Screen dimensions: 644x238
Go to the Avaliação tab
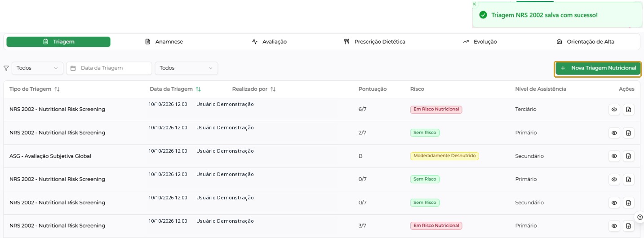[269, 42]
